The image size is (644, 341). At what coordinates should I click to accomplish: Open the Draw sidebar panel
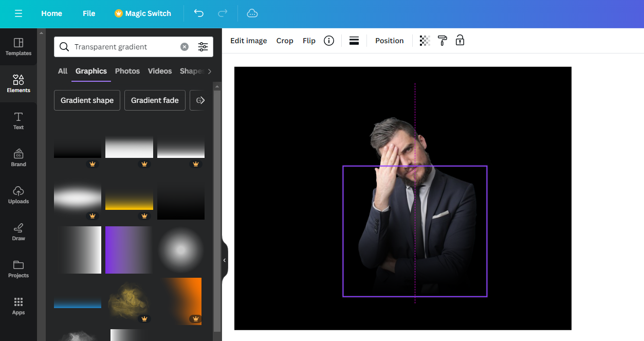[19, 232]
